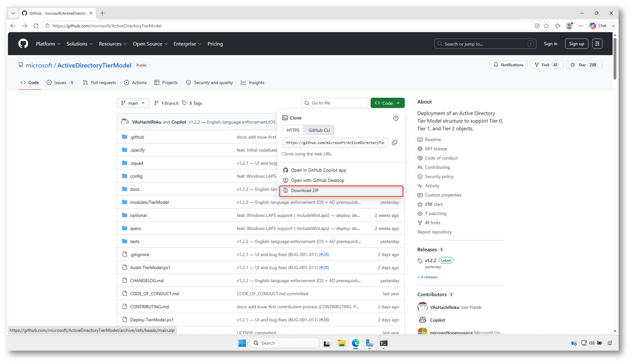Go to the Actions tab

tap(135, 83)
